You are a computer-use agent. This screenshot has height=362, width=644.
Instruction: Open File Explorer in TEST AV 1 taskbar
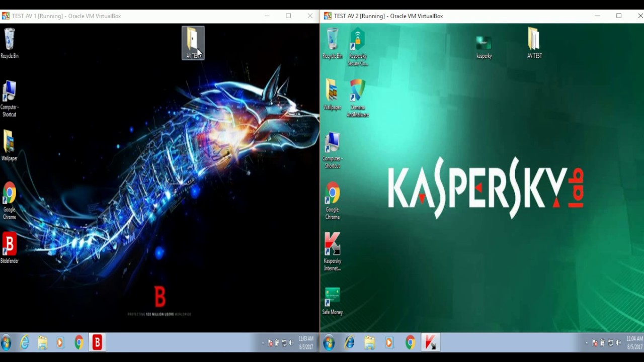click(42, 343)
